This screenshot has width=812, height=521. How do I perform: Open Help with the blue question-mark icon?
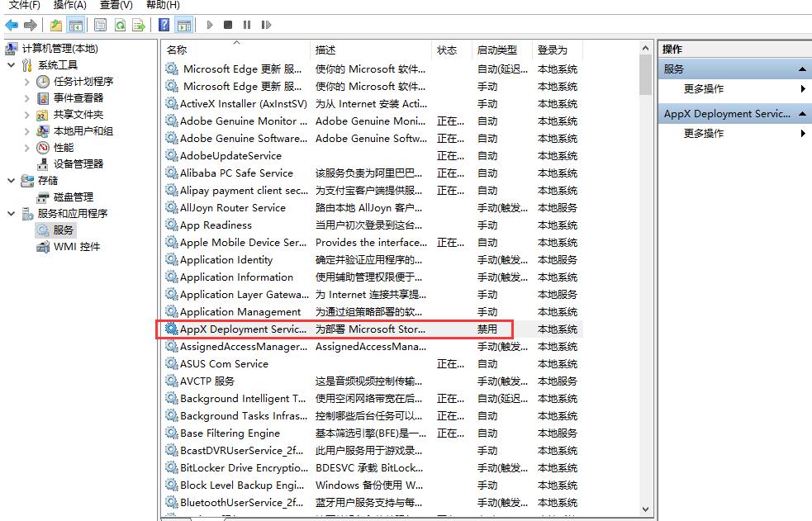pos(164,25)
